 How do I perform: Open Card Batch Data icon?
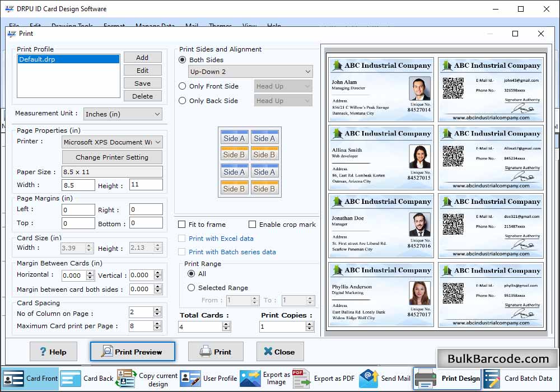click(x=492, y=379)
